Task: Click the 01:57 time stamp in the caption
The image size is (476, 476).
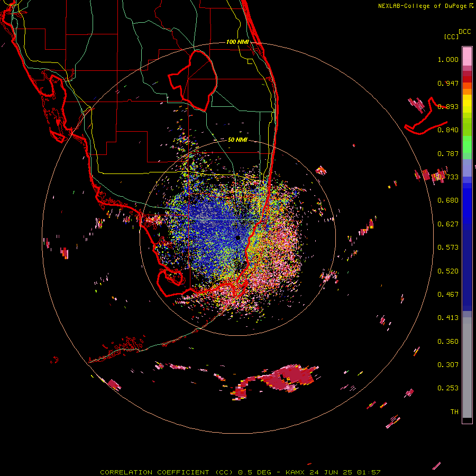Action: click(x=369, y=472)
